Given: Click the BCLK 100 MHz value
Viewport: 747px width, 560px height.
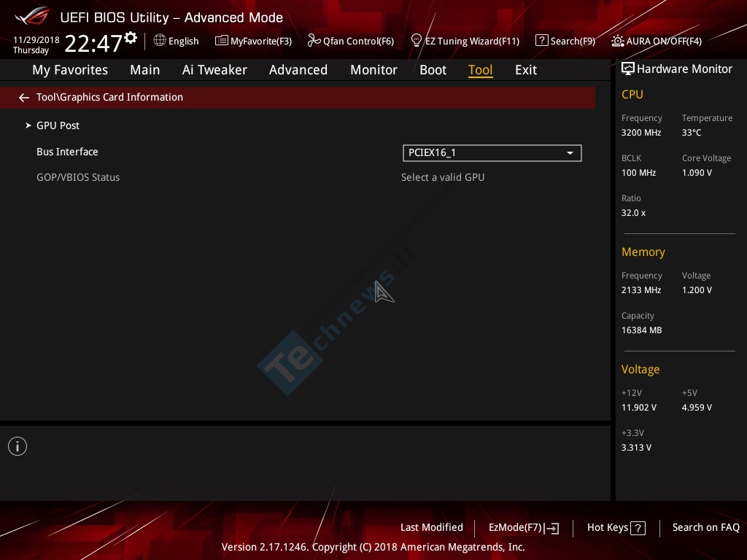Looking at the screenshot, I should pos(638,173).
